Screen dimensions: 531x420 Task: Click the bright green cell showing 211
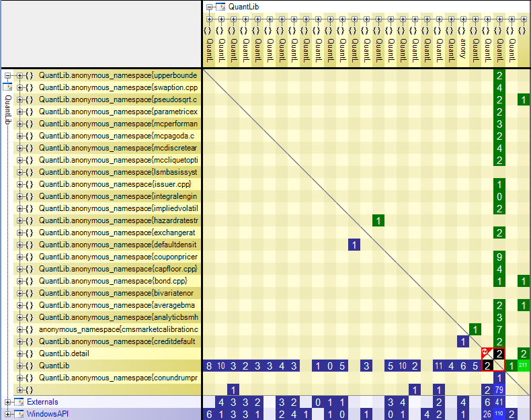tap(523, 366)
